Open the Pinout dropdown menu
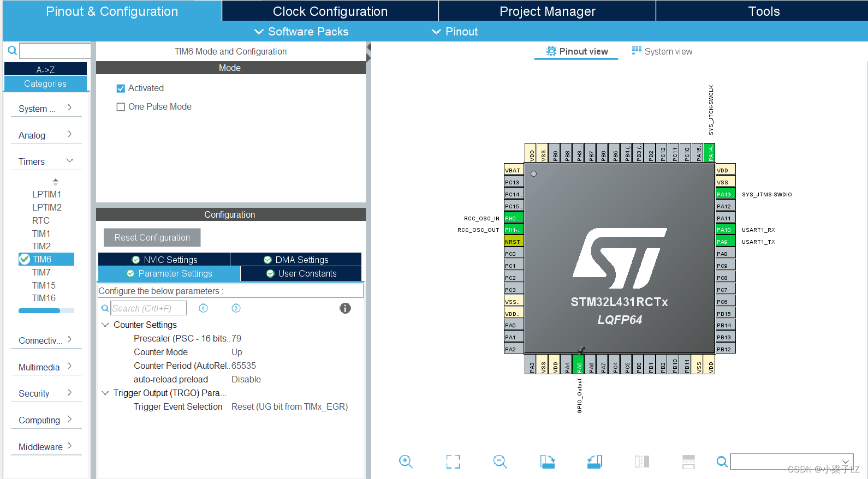This screenshot has height=479, width=868. tap(455, 32)
